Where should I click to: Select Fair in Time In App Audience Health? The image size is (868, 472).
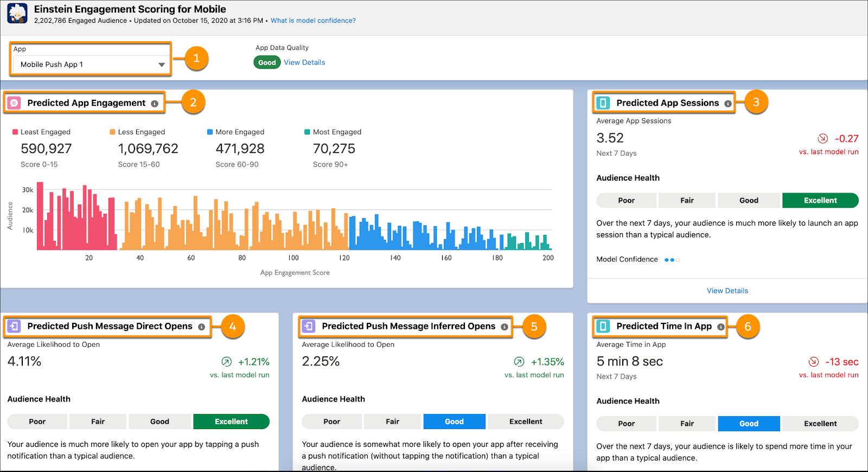click(687, 424)
